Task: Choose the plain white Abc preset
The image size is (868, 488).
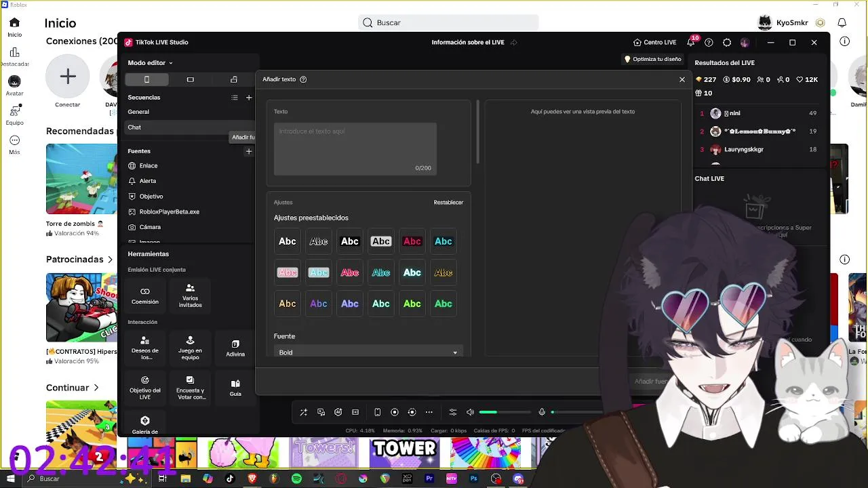Action: coord(288,241)
